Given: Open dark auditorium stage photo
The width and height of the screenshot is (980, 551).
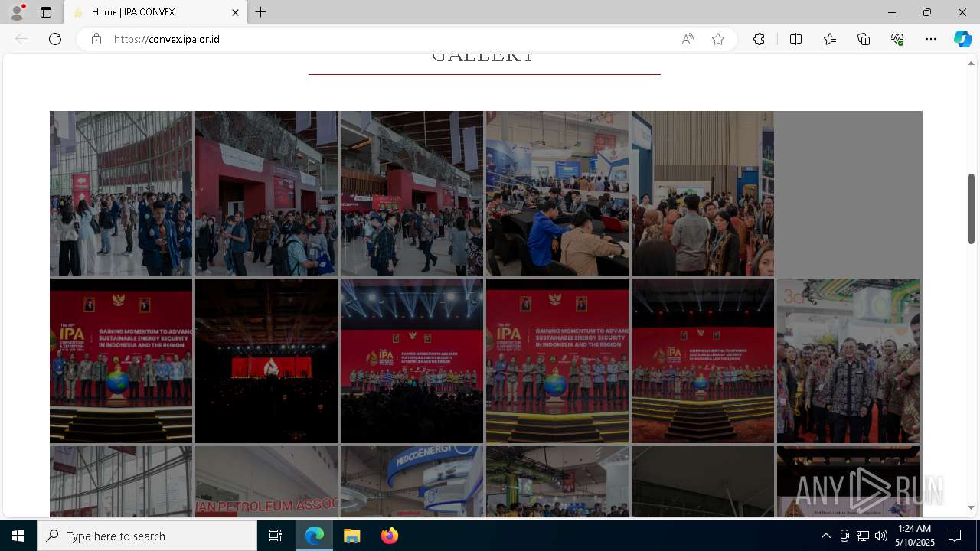Looking at the screenshot, I should 266,360.
